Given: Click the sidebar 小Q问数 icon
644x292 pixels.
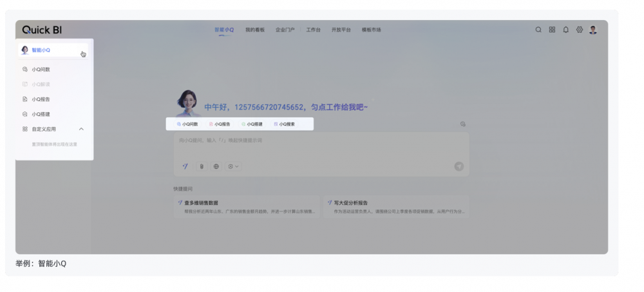Looking at the screenshot, I should (x=24, y=70).
